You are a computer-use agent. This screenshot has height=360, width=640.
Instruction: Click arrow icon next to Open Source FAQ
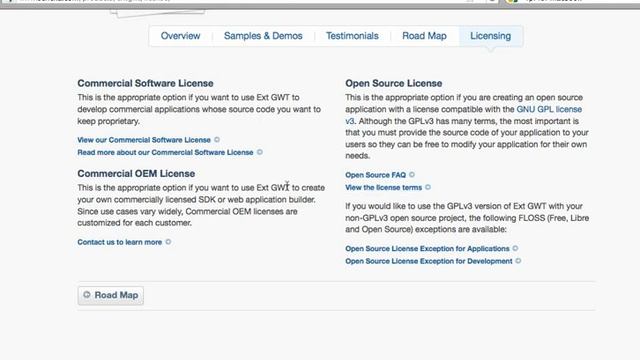(x=412, y=175)
